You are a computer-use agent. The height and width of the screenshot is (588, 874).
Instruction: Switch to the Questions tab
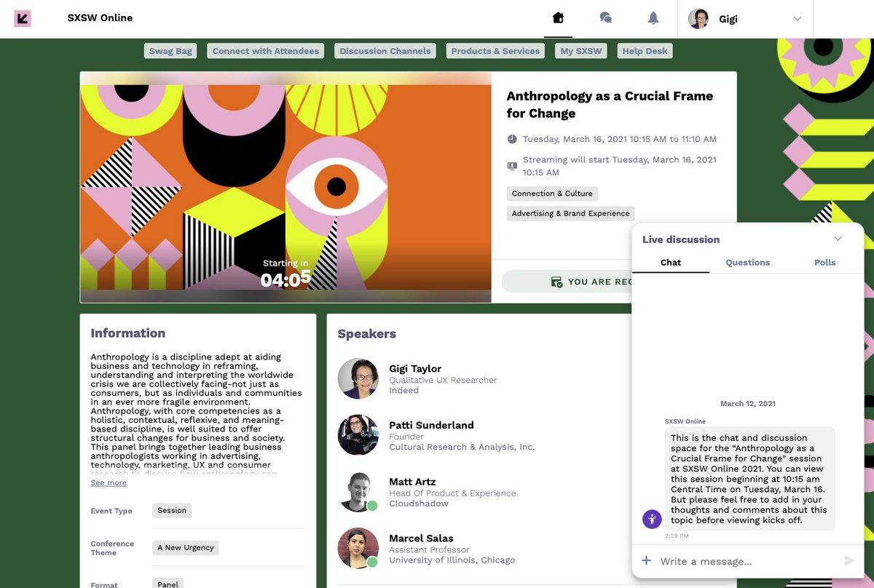[747, 263]
